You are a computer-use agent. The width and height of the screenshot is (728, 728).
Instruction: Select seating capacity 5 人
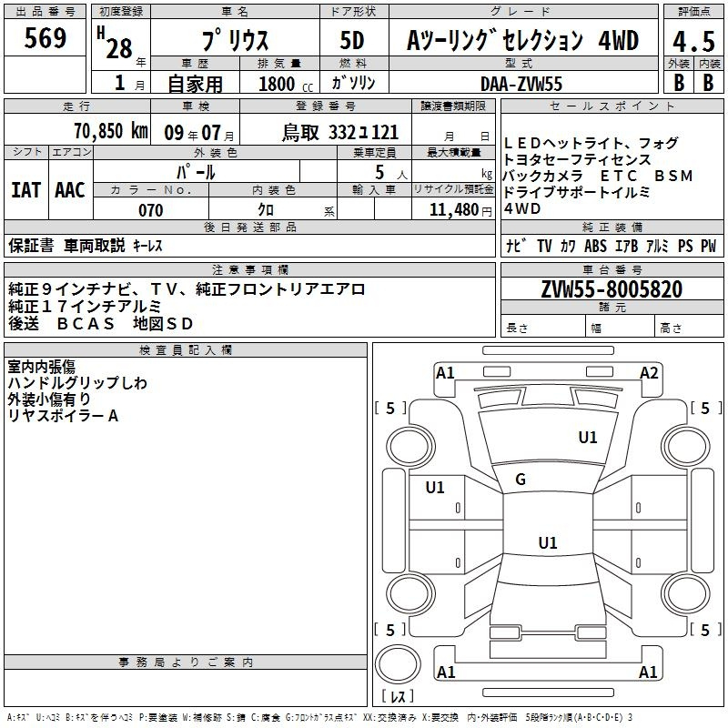(x=390, y=172)
